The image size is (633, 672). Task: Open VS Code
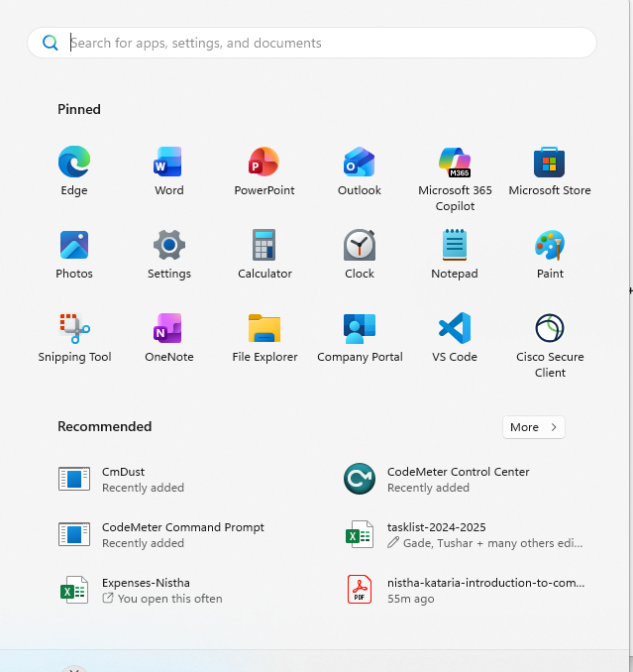(455, 338)
